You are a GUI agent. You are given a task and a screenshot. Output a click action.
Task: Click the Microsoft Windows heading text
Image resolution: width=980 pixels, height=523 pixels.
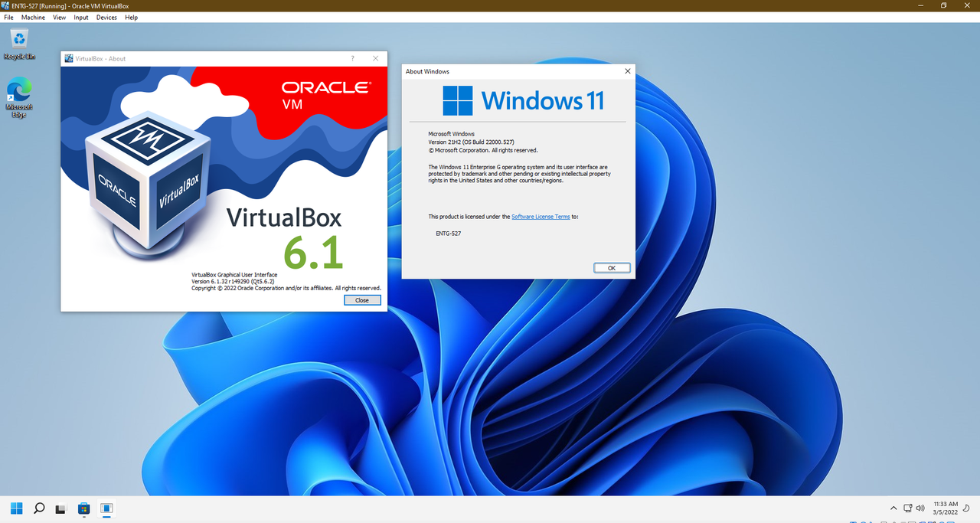[451, 134]
